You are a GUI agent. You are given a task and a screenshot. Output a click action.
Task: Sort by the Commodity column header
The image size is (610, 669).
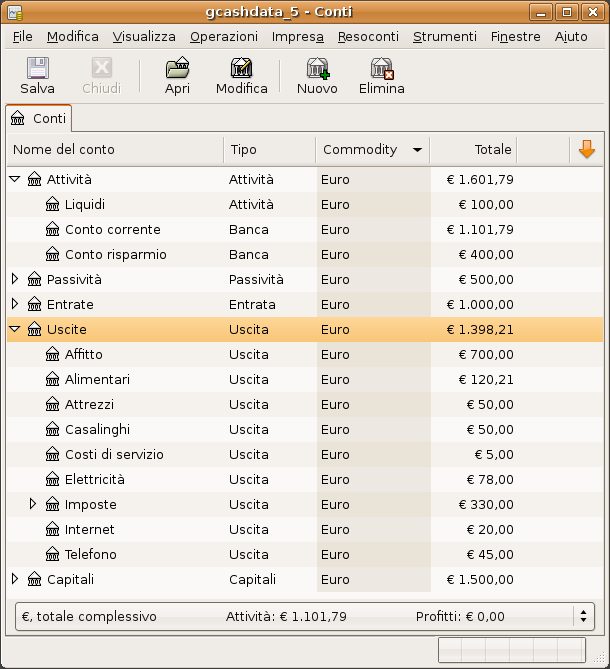[372, 149]
